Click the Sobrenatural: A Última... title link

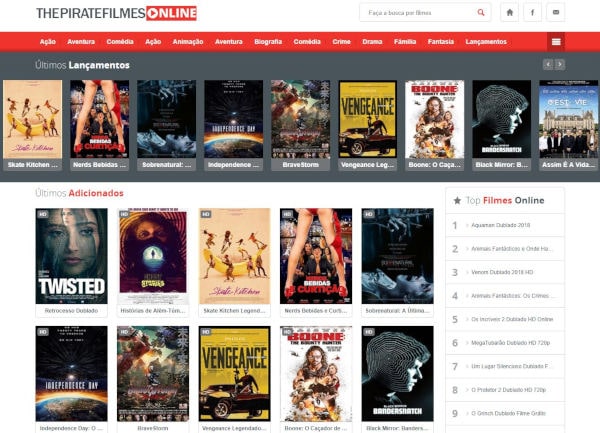pos(397,311)
